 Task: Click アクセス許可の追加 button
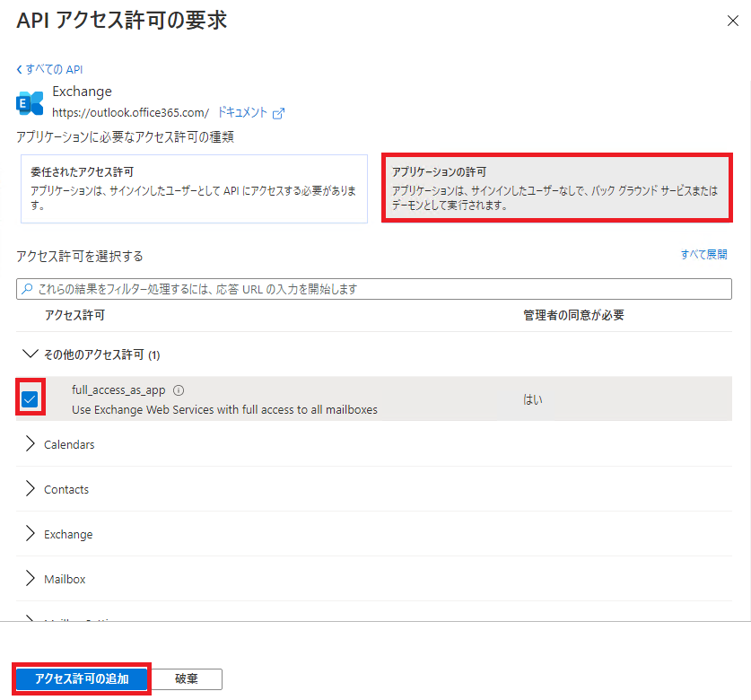(82, 679)
